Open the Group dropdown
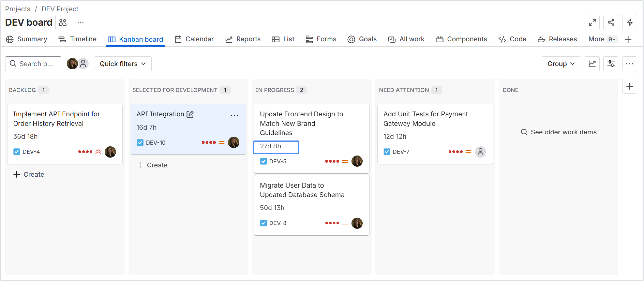644x281 pixels. pos(561,64)
